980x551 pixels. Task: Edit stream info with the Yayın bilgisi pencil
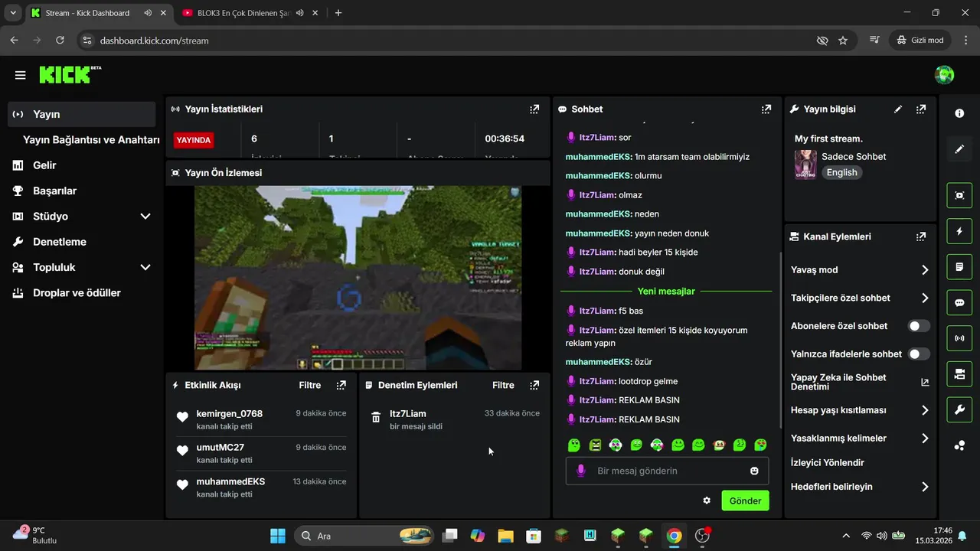tap(898, 109)
